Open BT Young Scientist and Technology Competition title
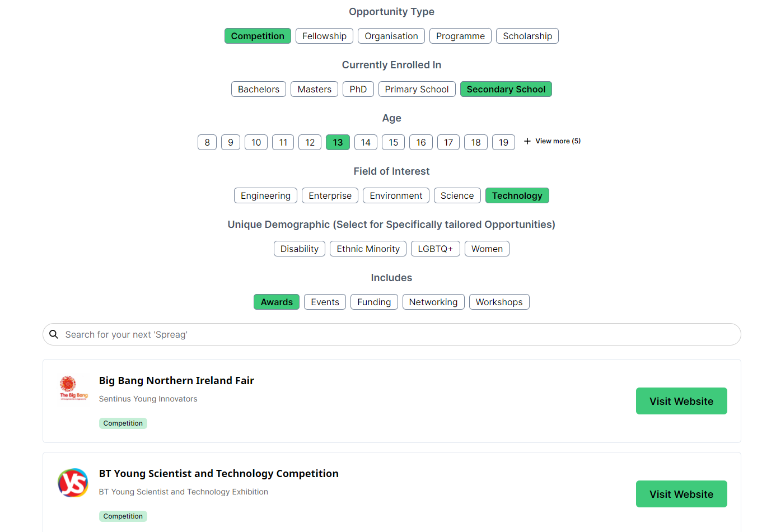 (218, 474)
